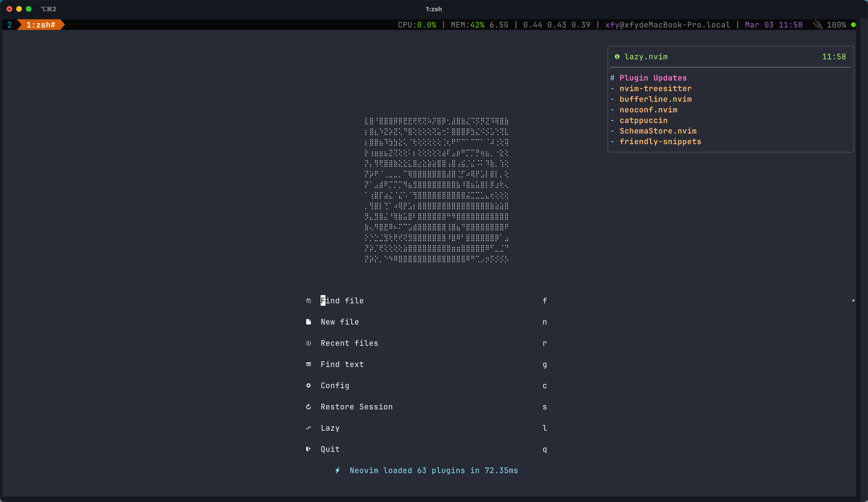Click the power plug battery icon
Viewport: 868px width, 502px height.
tap(817, 25)
